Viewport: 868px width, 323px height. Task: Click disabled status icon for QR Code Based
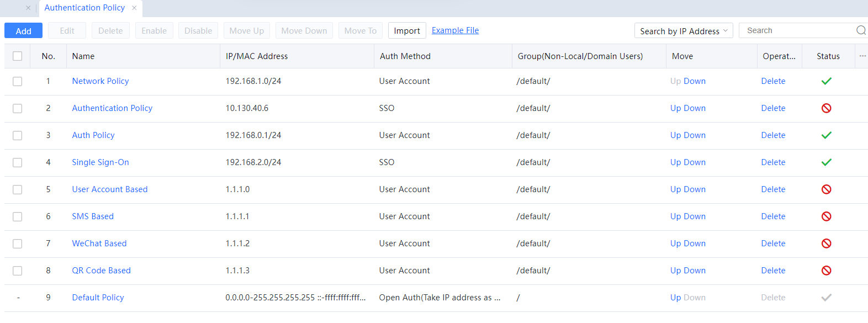point(826,271)
